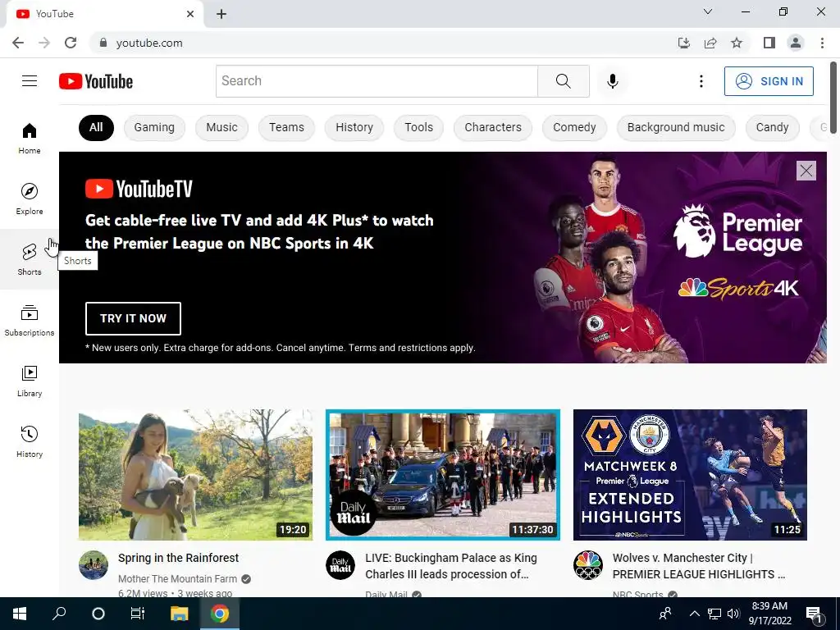
Task: Click browser back arrow
Action: tap(18, 43)
